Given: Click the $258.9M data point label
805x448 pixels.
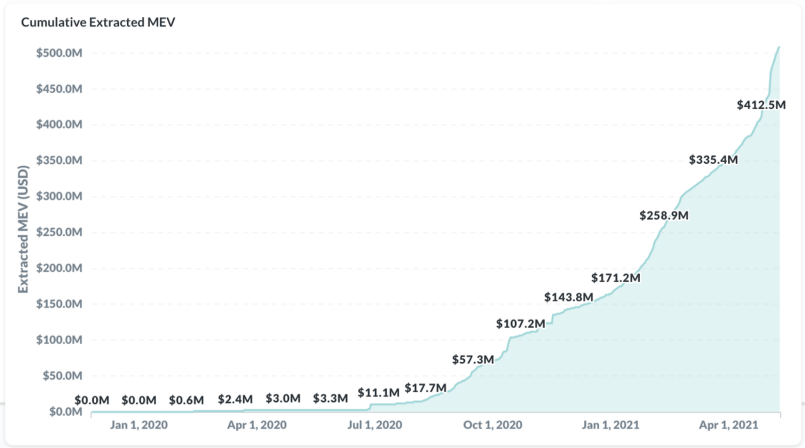Looking at the screenshot, I should 664,215.
